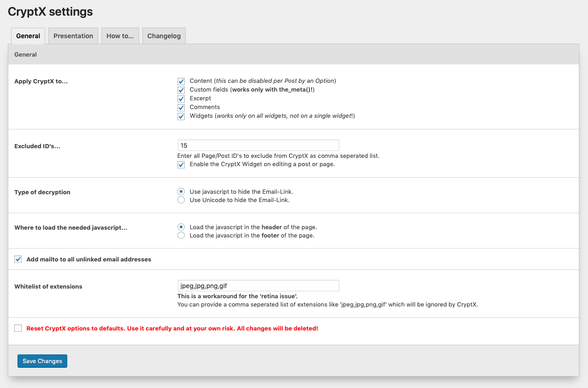
Task: Choose load javascript in the footer
Action: point(181,236)
